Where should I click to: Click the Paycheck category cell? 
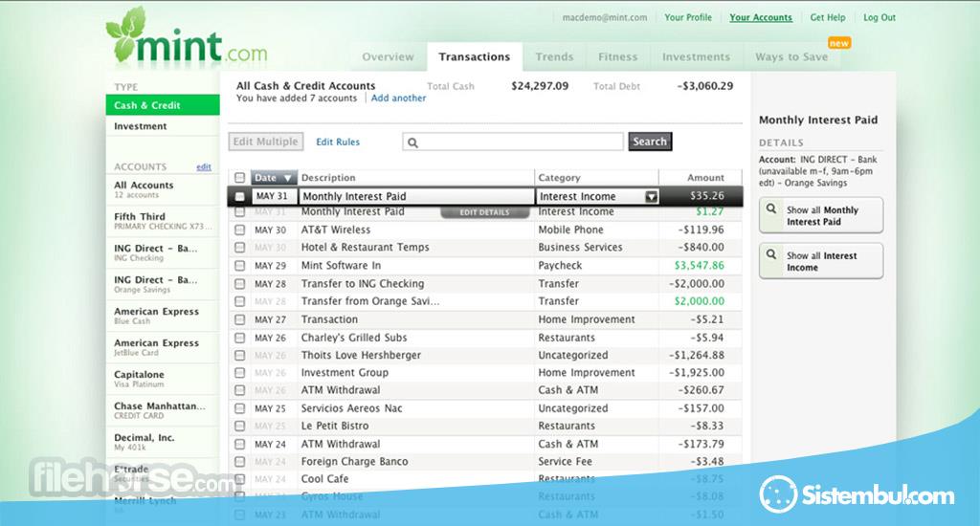point(560,266)
